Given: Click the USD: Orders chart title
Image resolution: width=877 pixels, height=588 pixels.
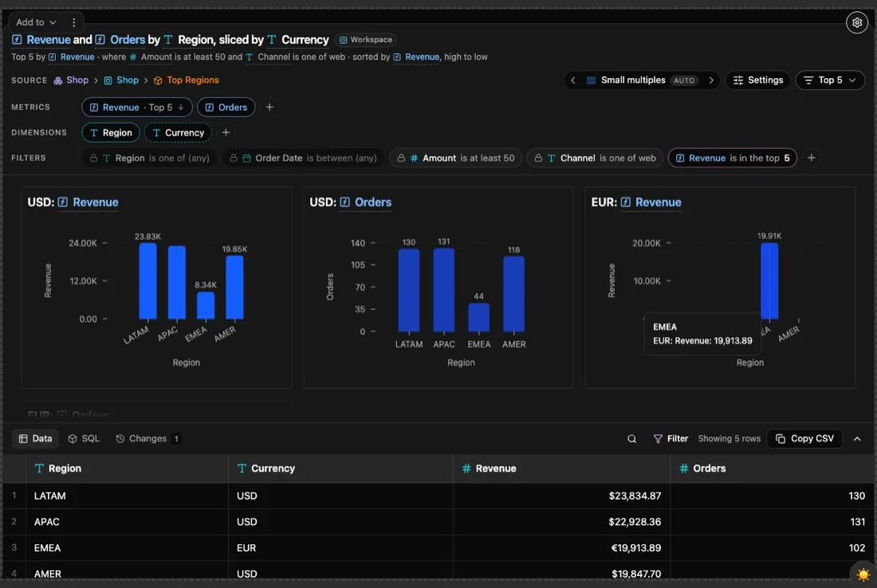Looking at the screenshot, I should pos(351,202).
